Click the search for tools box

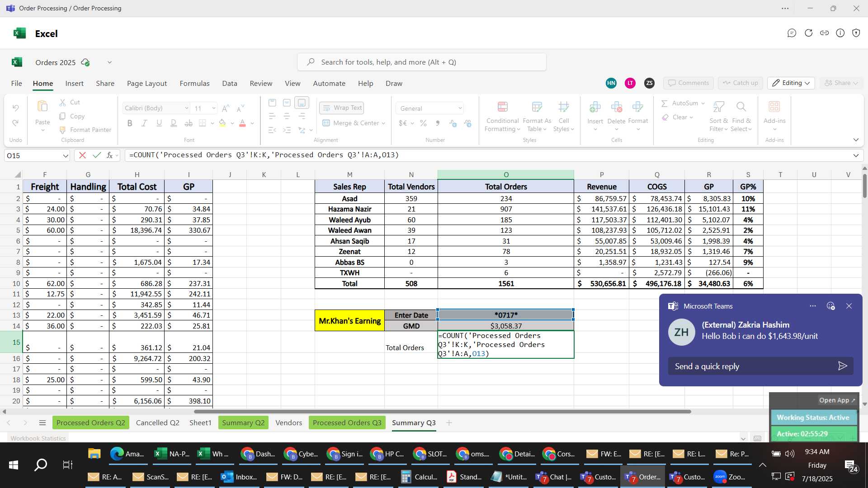421,62
